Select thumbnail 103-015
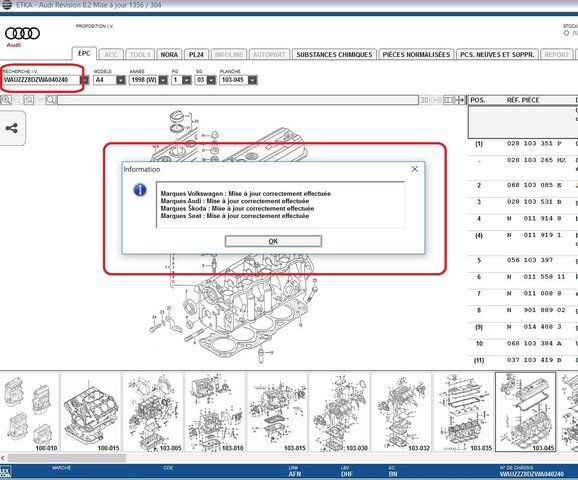578x480 pixels. (277, 412)
